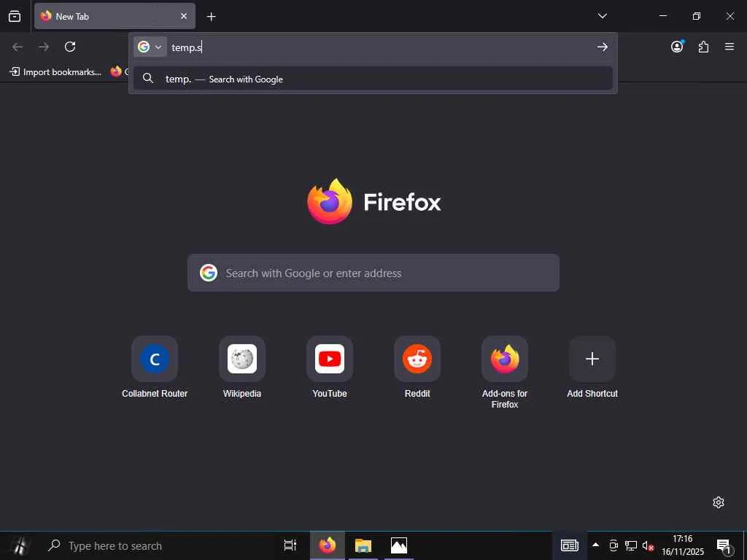
Task: Open File Explorer from taskbar
Action: (363, 545)
